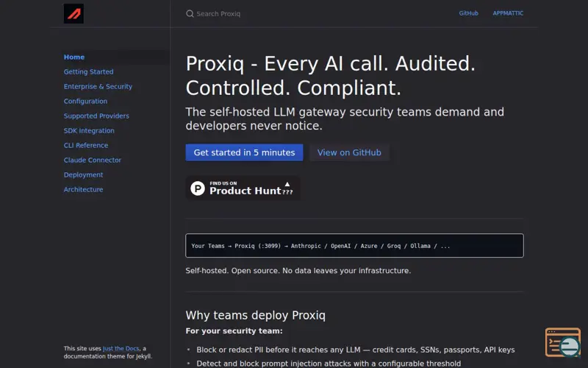The width and height of the screenshot is (588, 368).
Task: Click the 'self-hosted LLM gateway' subtitle
Action: 345,118
